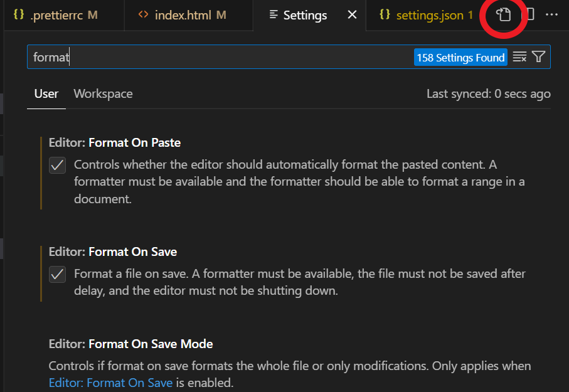Click the Split Editor Right icon
569x392 pixels.
pos(529,15)
